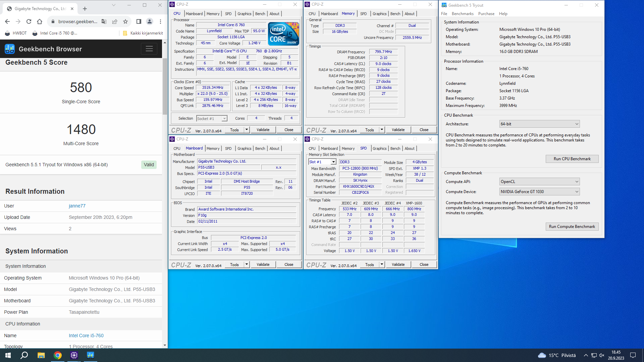This screenshot has width=644, height=362.
Task: Click the taskbar clock and date
Action: point(616,355)
